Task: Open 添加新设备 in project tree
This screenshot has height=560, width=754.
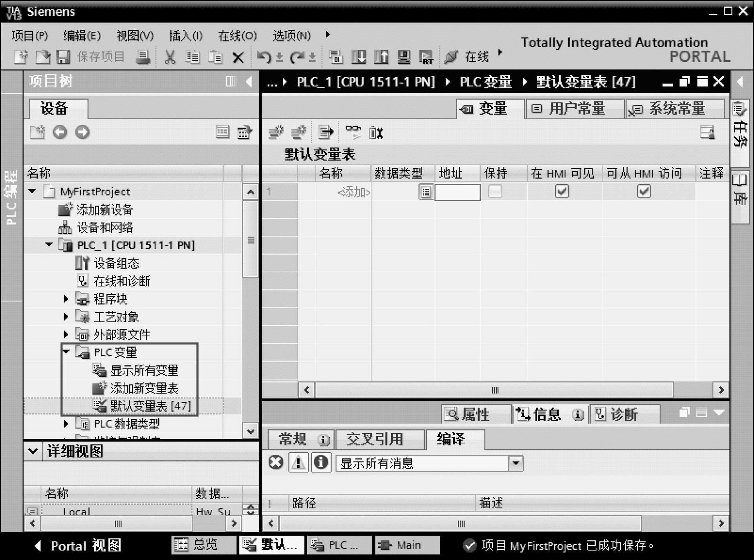Action: click(x=104, y=210)
